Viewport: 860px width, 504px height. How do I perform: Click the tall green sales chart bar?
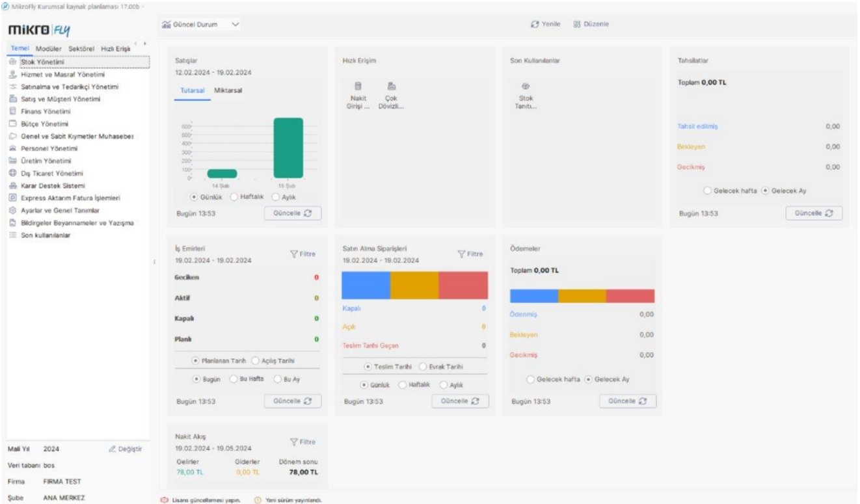(288, 148)
